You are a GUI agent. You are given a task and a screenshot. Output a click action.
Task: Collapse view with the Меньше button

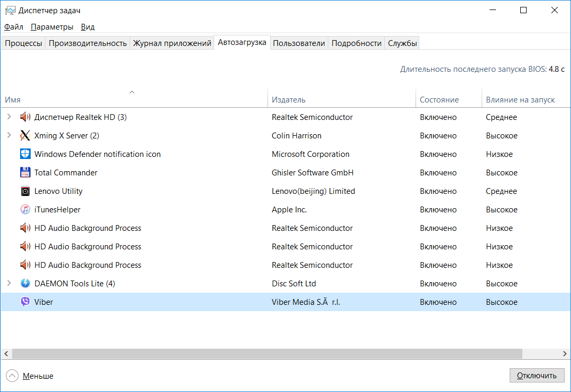pos(31,376)
